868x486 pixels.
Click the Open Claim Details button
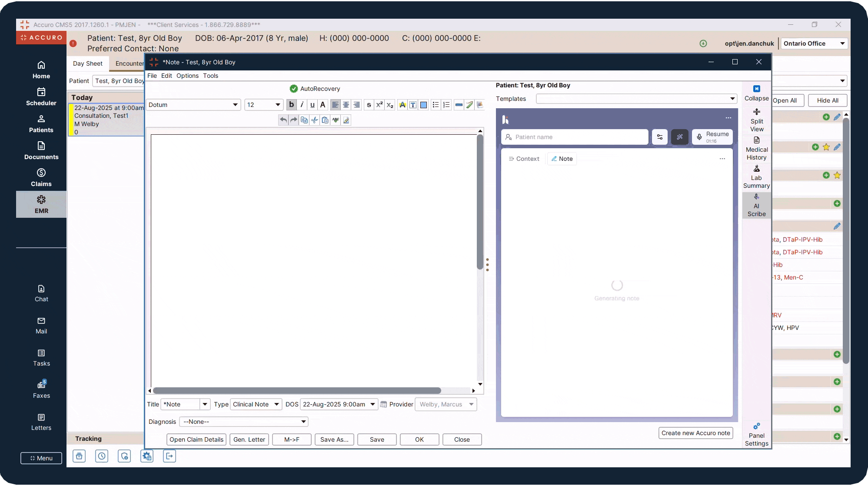(x=196, y=439)
